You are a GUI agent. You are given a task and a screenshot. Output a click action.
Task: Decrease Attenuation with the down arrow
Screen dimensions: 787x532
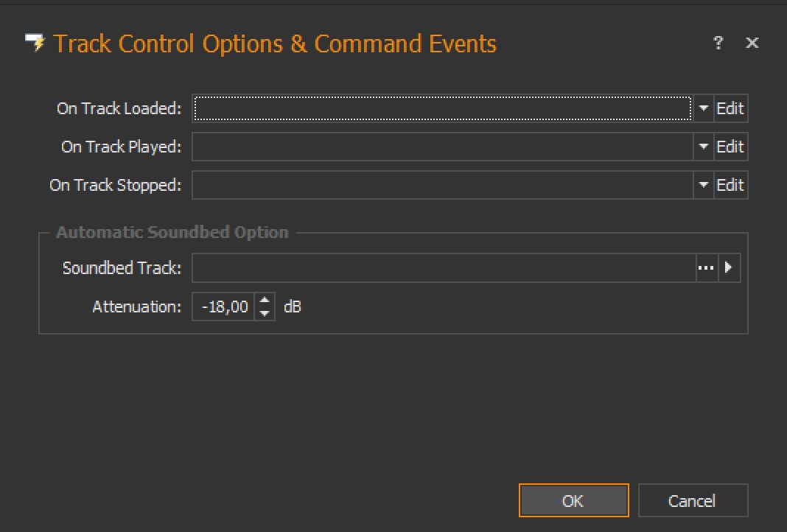265,313
